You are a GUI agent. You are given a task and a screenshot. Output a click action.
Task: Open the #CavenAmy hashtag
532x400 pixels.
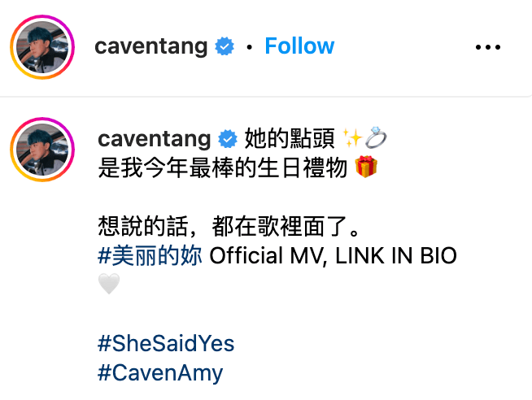point(160,373)
